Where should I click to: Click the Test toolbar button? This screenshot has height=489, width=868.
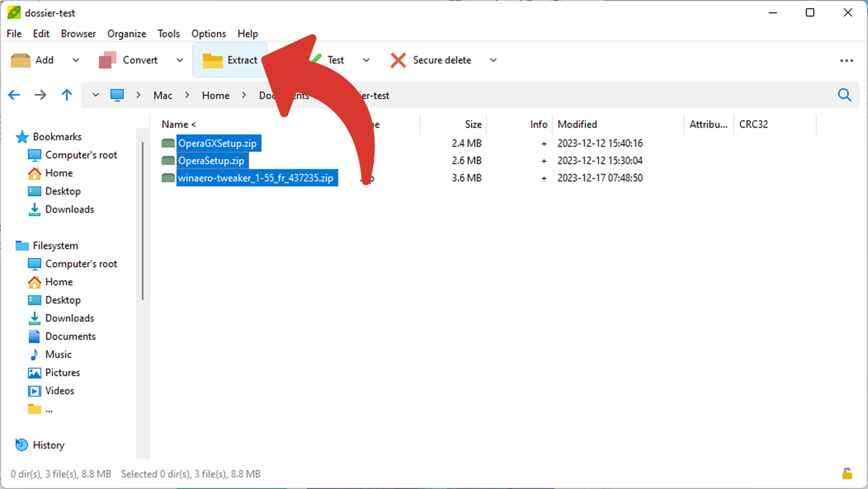pyautogui.click(x=335, y=60)
